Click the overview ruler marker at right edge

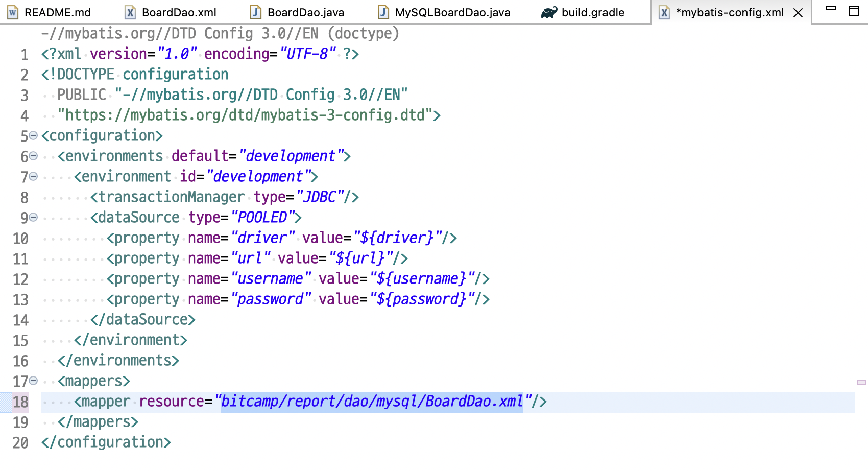(861, 383)
